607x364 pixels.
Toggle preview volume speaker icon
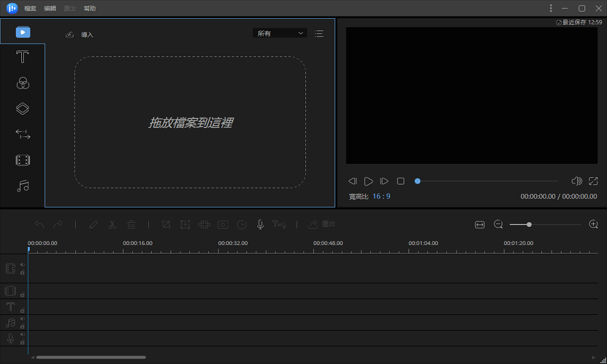point(577,181)
